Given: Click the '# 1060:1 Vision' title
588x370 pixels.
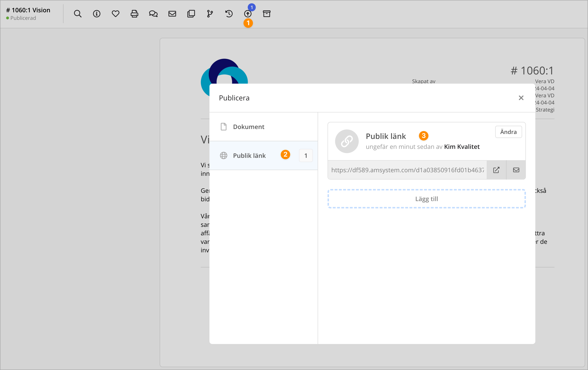Looking at the screenshot, I should point(28,10).
